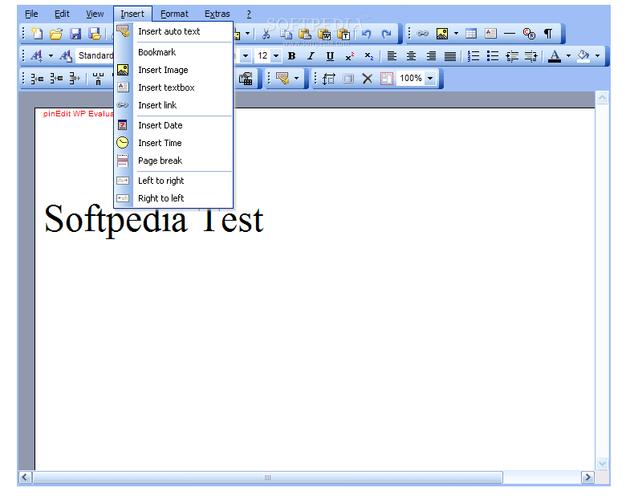Toggle bold formatting
This screenshot has height=500, width=634.
[292, 56]
